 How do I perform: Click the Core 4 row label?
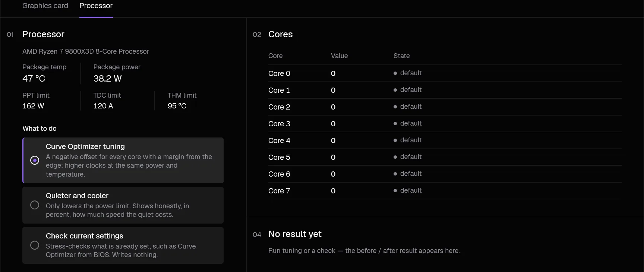click(x=279, y=140)
